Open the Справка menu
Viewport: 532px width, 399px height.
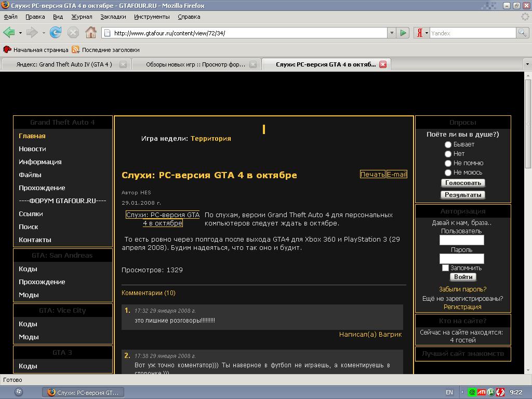pos(189,17)
